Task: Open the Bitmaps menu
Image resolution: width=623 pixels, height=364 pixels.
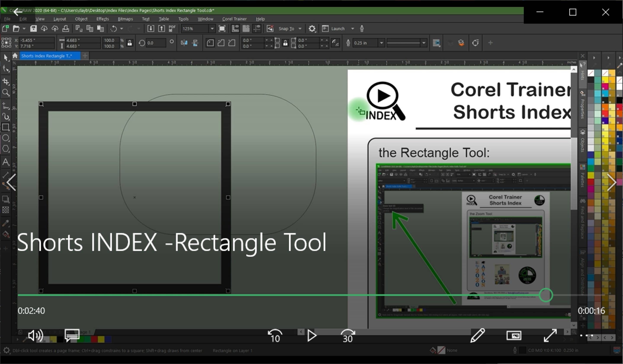Action: coord(125,19)
